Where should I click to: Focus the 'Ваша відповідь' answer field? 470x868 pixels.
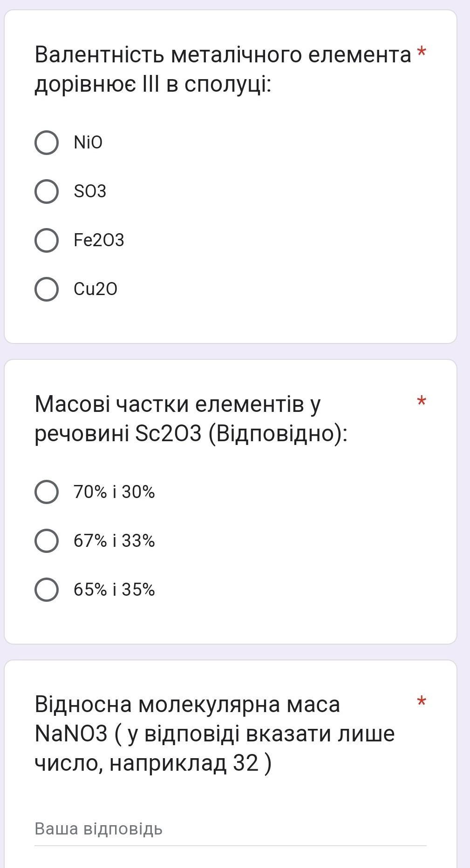click(230, 829)
